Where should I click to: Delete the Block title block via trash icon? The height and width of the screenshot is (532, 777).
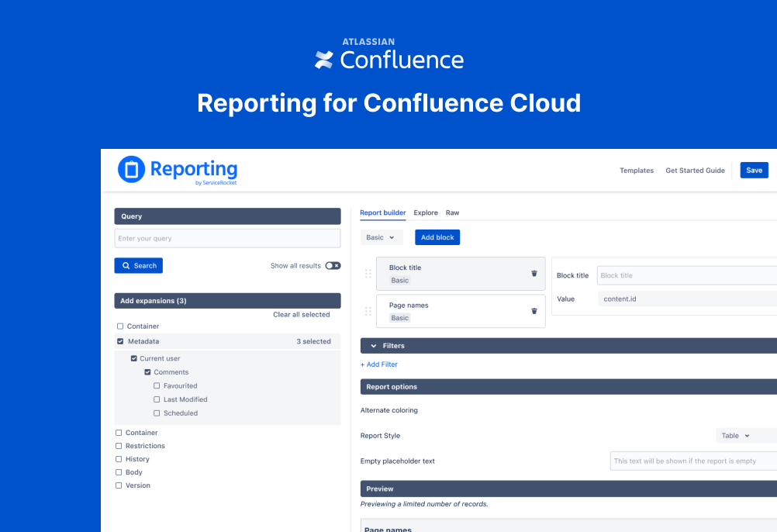click(534, 274)
